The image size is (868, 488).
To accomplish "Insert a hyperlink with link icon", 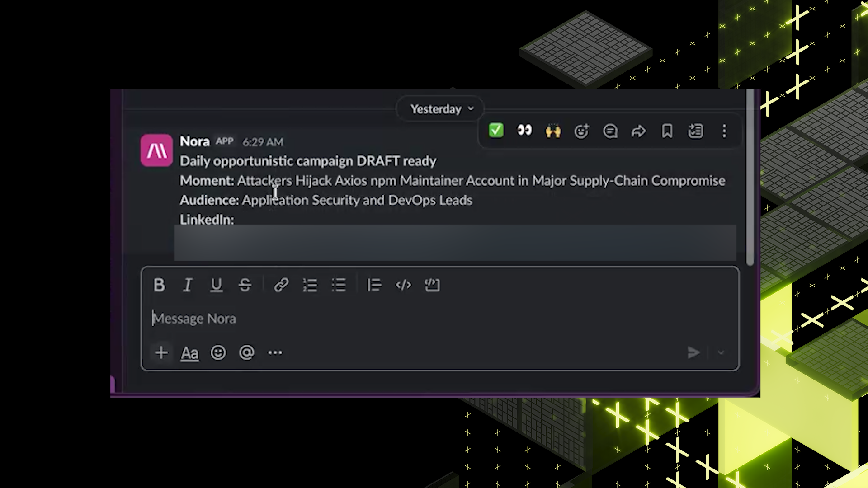I will point(281,285).
